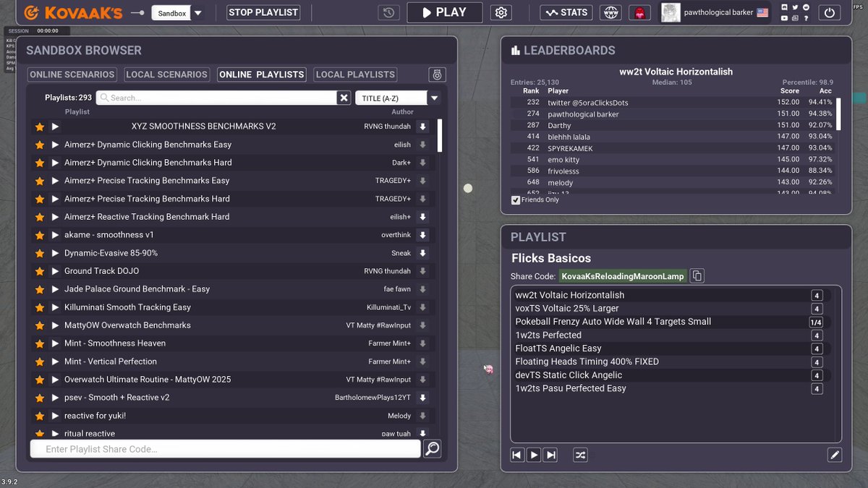Download the akame - smoothness v1 playlist

tap(423, 235)
